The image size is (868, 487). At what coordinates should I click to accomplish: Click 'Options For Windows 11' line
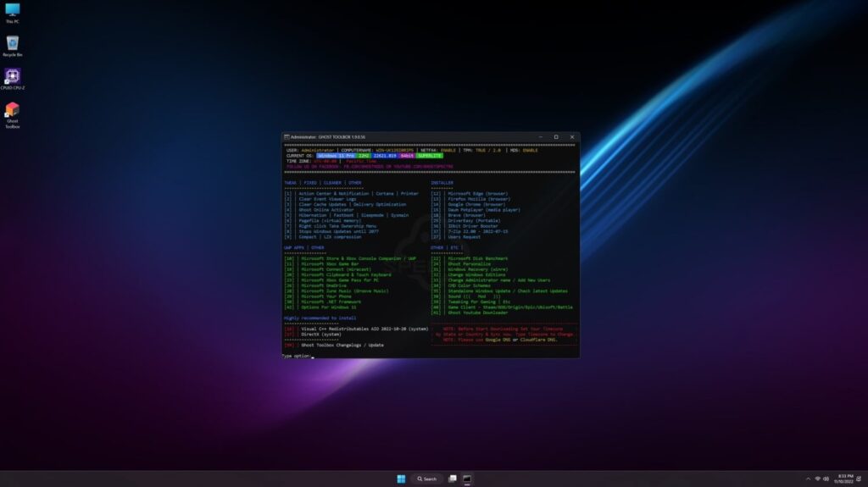(x=320, y=307)
